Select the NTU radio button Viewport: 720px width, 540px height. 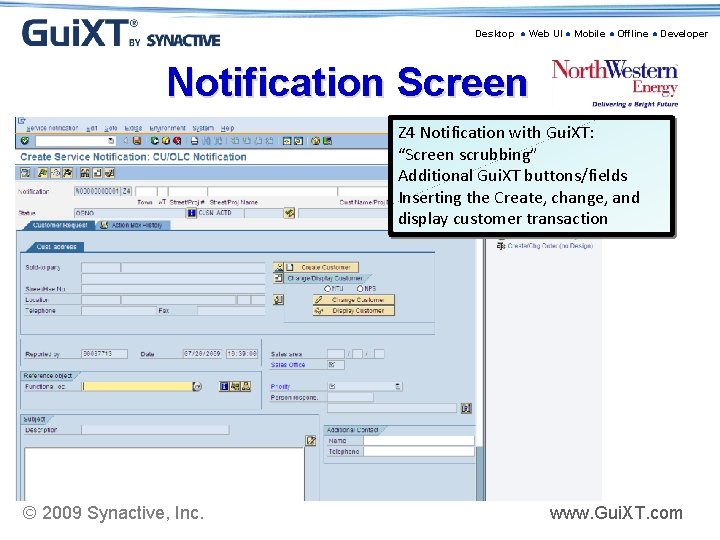(327, 288)
